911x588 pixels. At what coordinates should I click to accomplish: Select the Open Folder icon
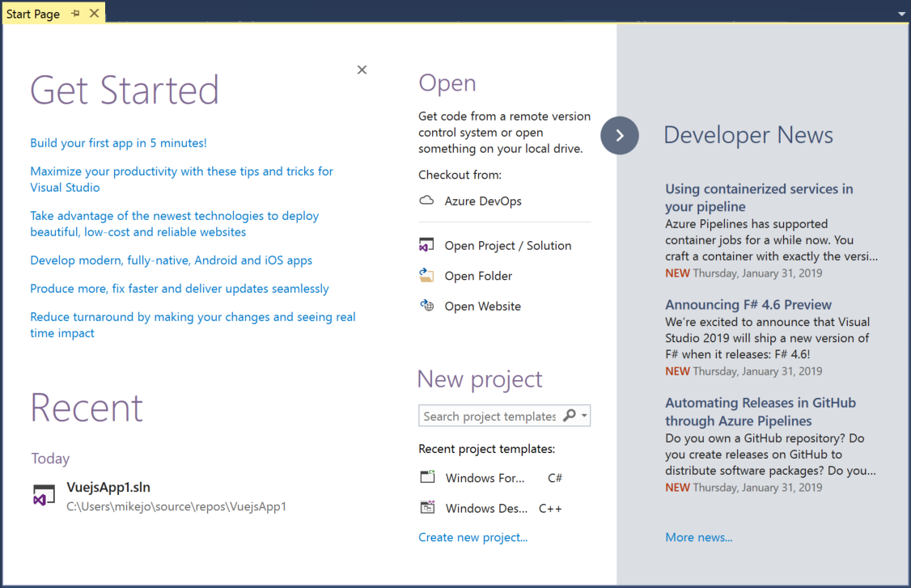426,275
